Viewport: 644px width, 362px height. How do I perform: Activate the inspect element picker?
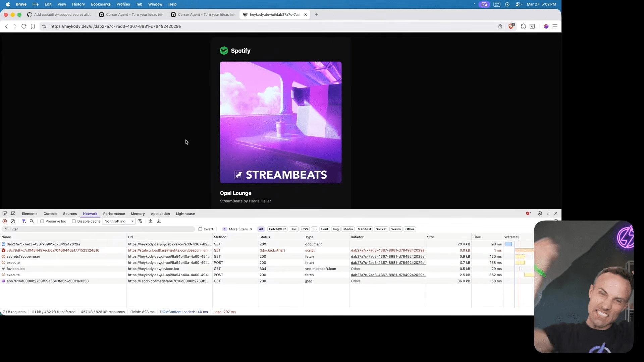pyautogui.click(x=5, y=214)
